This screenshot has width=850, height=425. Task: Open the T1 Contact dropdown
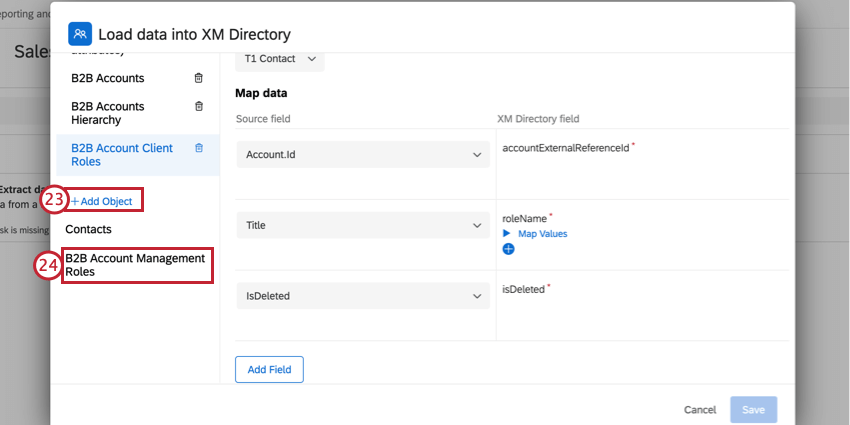coord(280,59)
